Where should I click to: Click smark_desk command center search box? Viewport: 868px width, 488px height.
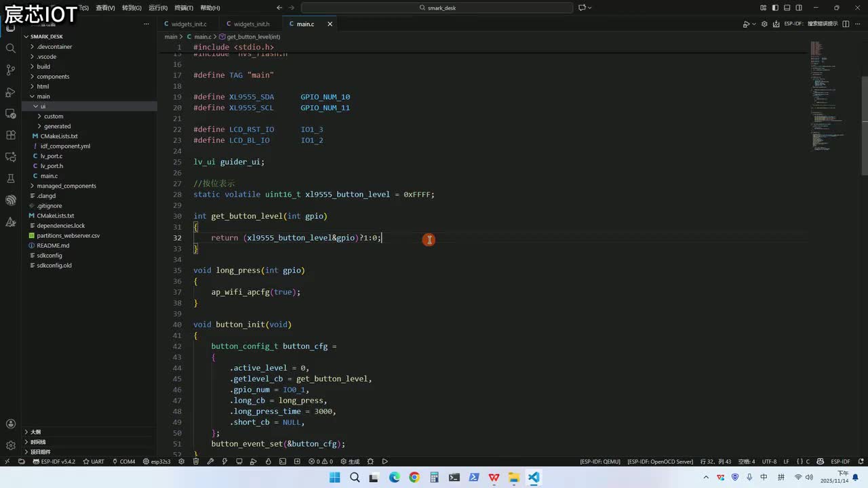click(x=437, y=7)
